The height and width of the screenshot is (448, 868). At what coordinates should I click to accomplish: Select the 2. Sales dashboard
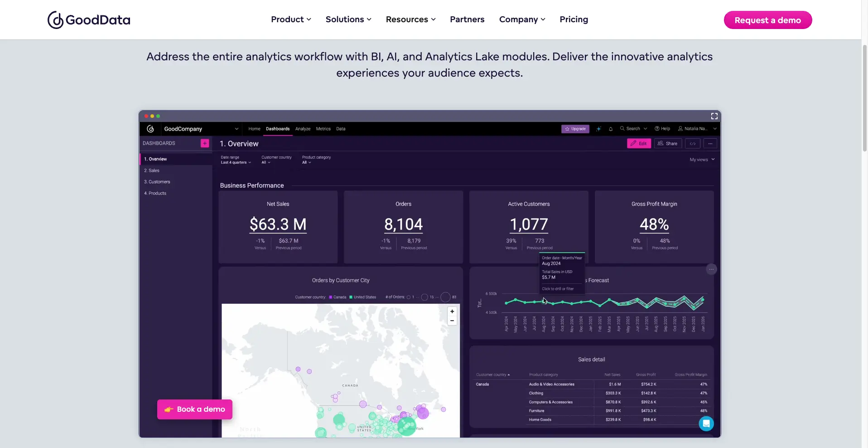(176, 170)
